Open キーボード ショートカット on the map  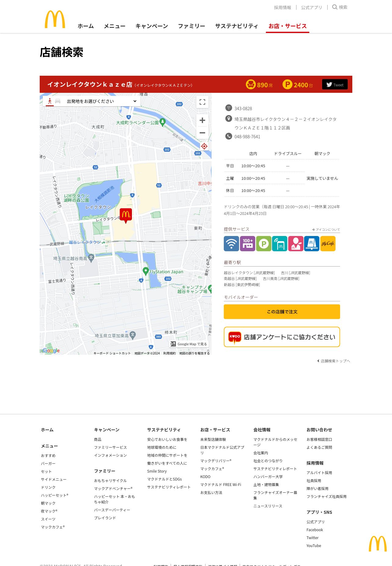point(112,353)
